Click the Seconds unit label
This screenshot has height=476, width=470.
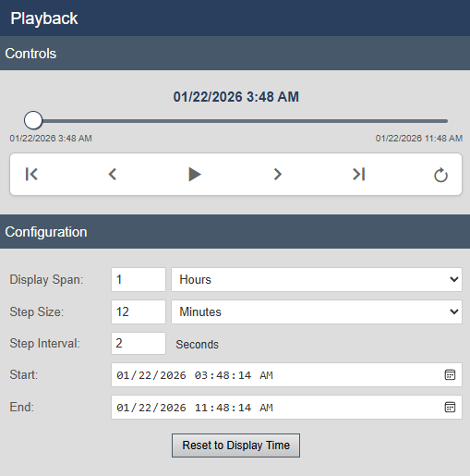(197, 345)
